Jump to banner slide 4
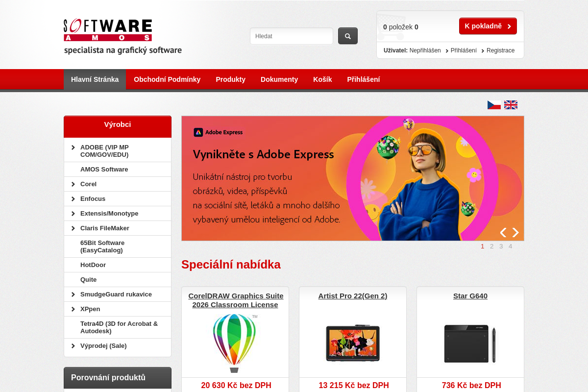588x392 pixels. pos(510,246)
